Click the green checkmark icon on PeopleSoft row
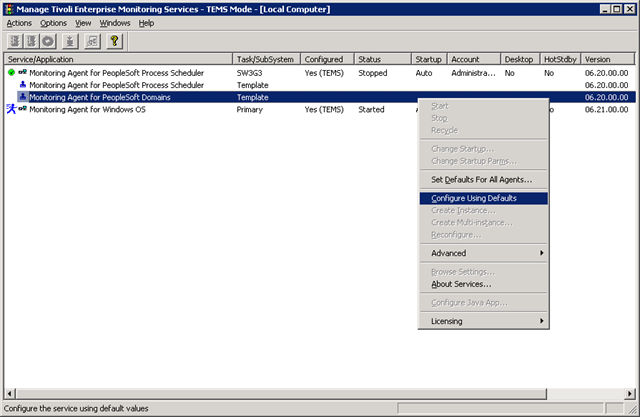Viewport: 640px width, 417px height. (11, 73)
